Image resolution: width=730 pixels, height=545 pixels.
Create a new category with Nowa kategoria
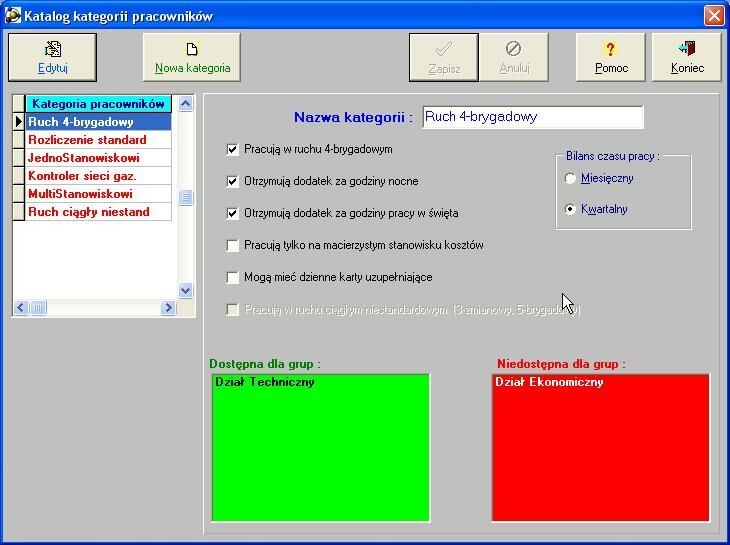tap(192, 57)
